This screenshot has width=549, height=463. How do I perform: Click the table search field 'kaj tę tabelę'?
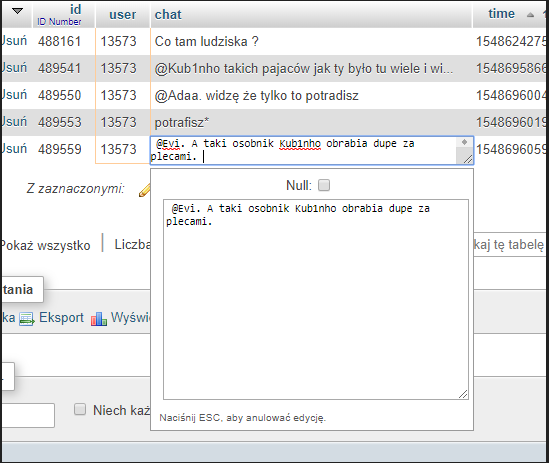511,244
